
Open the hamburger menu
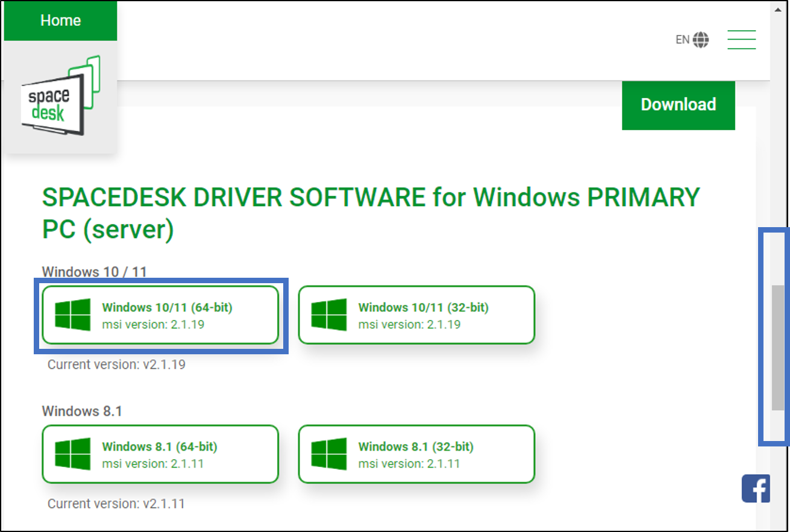pyautogui.click(x=741, y=40)
